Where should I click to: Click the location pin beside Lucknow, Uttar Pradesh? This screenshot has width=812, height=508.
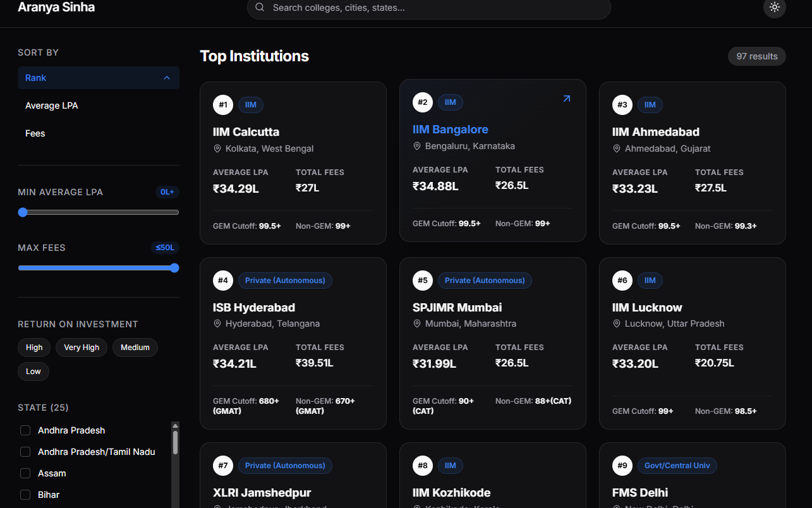tap(617, 324)
